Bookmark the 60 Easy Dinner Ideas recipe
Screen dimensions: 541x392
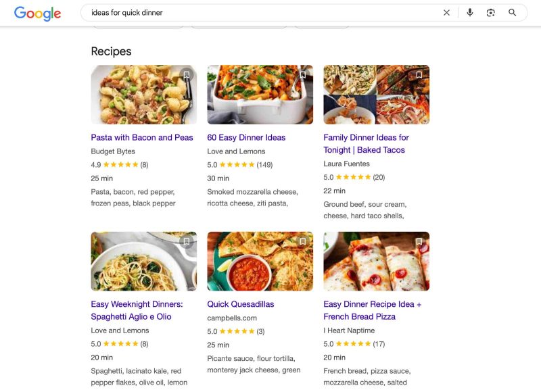(303, 75)
